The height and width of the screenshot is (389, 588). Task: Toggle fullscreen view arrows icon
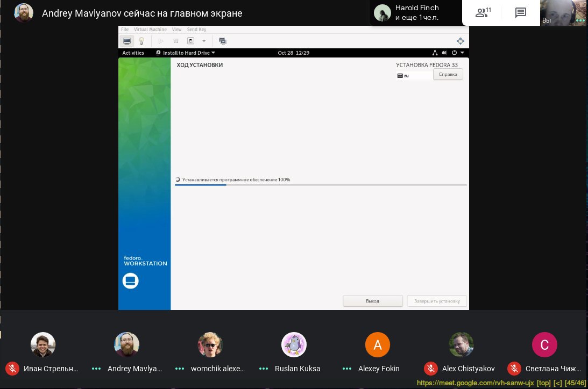(x=461, y=41)
